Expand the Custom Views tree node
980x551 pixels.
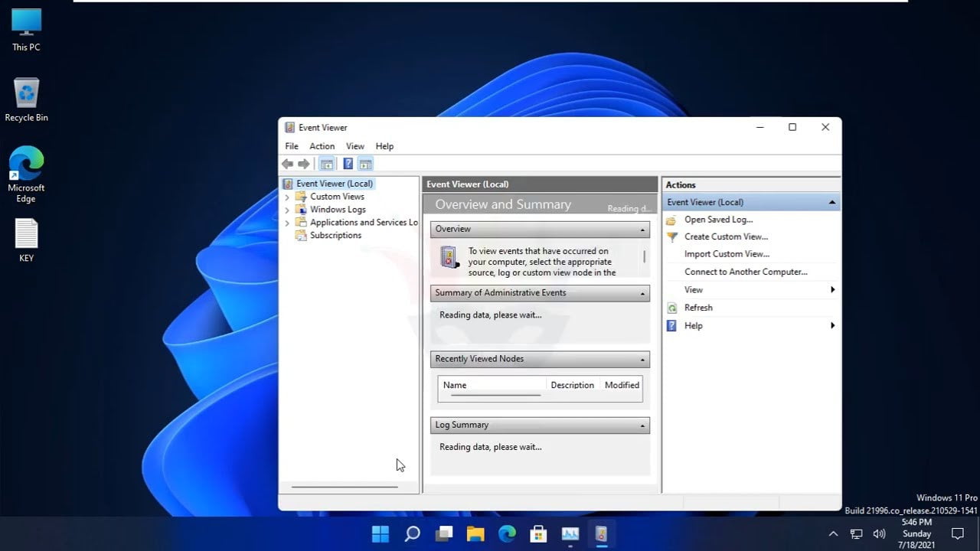pos(289,196)
